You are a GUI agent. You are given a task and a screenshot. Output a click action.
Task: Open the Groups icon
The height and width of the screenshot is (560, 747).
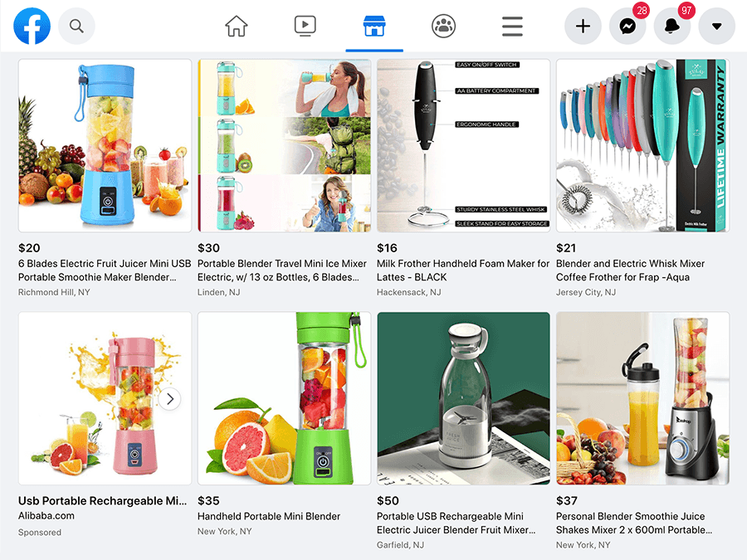(443, 26)
